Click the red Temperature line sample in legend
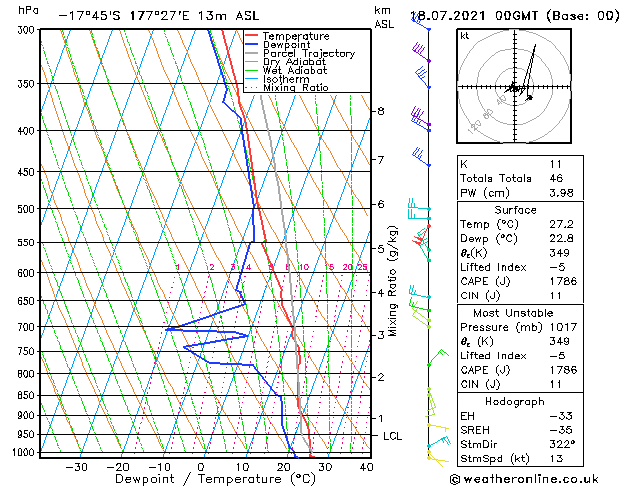The height and width of the screenshot is (486, 629). coord(251,36)
